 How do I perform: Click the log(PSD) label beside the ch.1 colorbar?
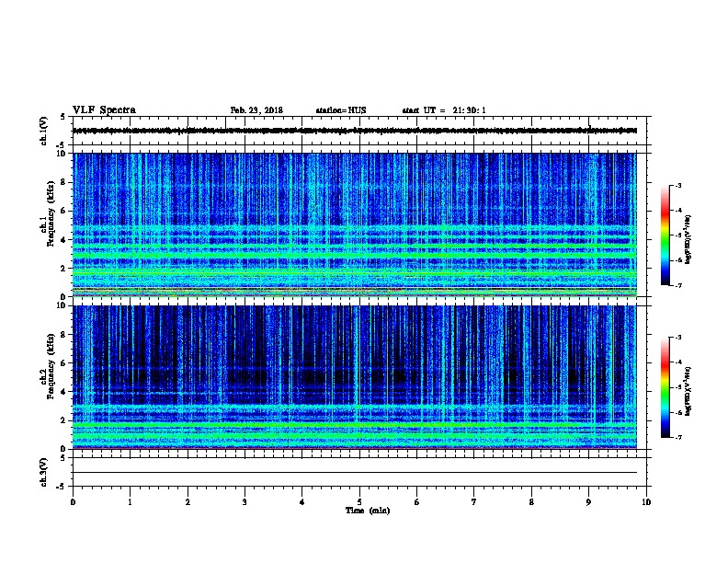[x=688, y=240]
